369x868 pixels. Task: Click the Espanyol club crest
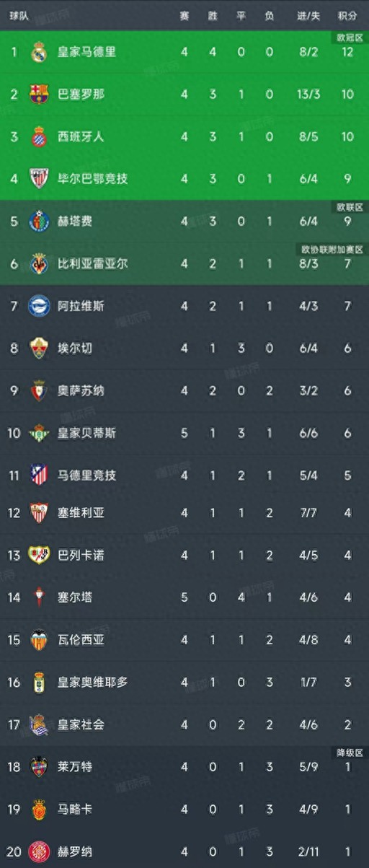click(x=39, y=136)
